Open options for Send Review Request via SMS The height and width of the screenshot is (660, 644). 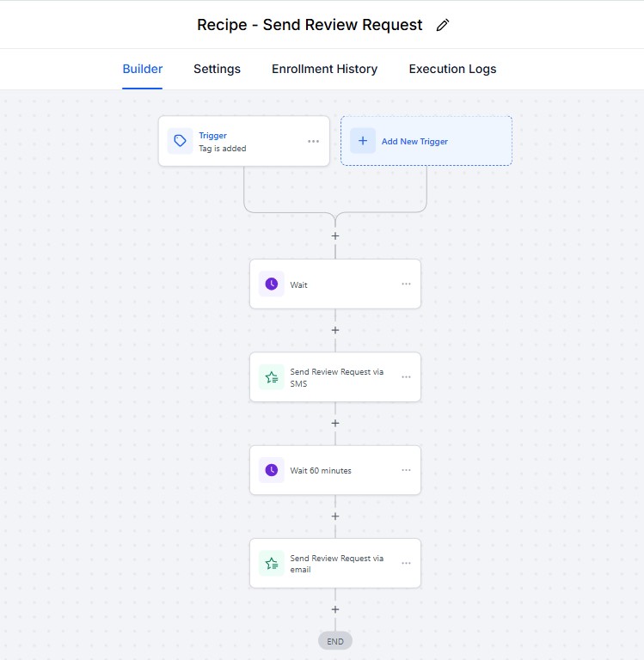coord(406,377)
